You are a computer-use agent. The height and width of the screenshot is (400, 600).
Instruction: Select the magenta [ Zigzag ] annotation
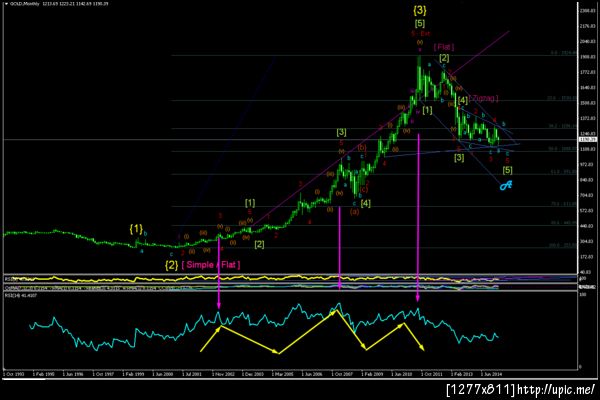pyautogui.click(x=484, y=98)
